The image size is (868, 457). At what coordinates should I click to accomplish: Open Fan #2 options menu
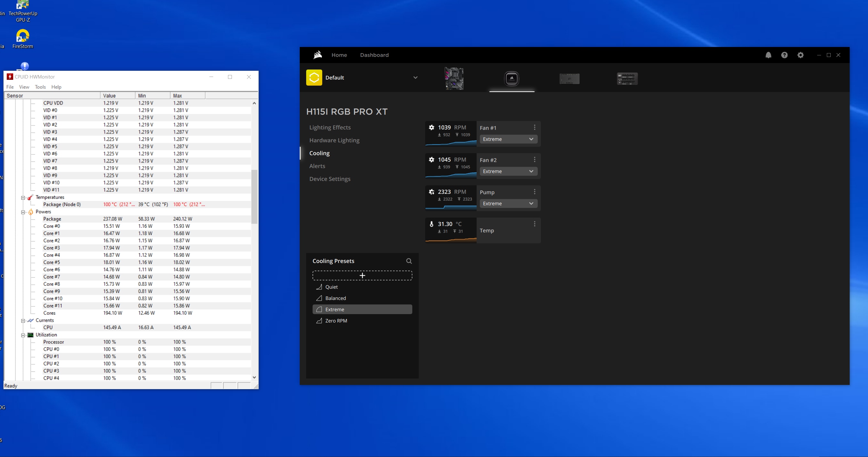(534, 160)
